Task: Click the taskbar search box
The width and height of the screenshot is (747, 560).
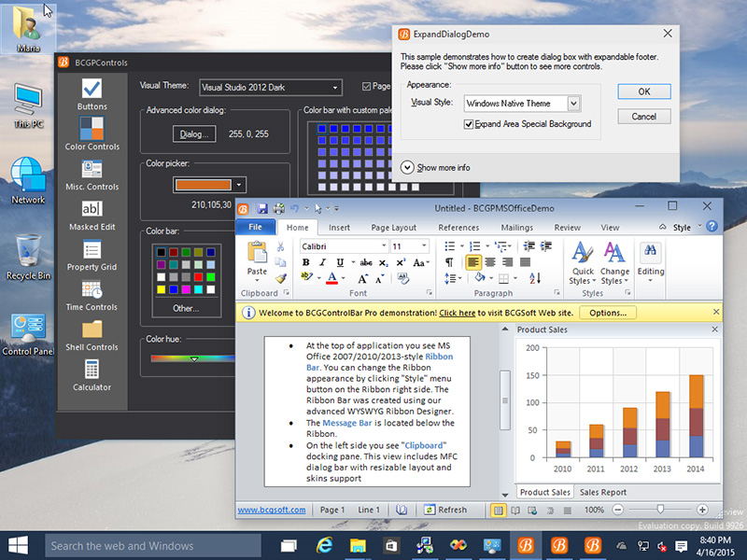Action: (x=153, y=546)
